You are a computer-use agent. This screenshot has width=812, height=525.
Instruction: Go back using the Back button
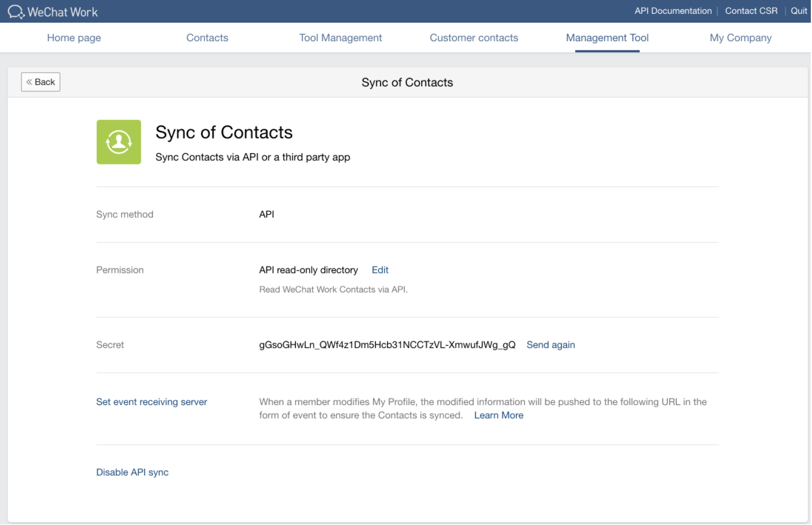coord(41,82)
